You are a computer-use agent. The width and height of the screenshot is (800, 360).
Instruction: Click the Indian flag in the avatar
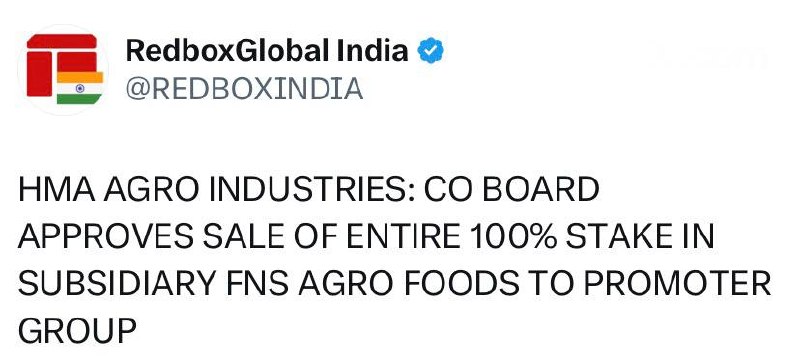(80, 88)
